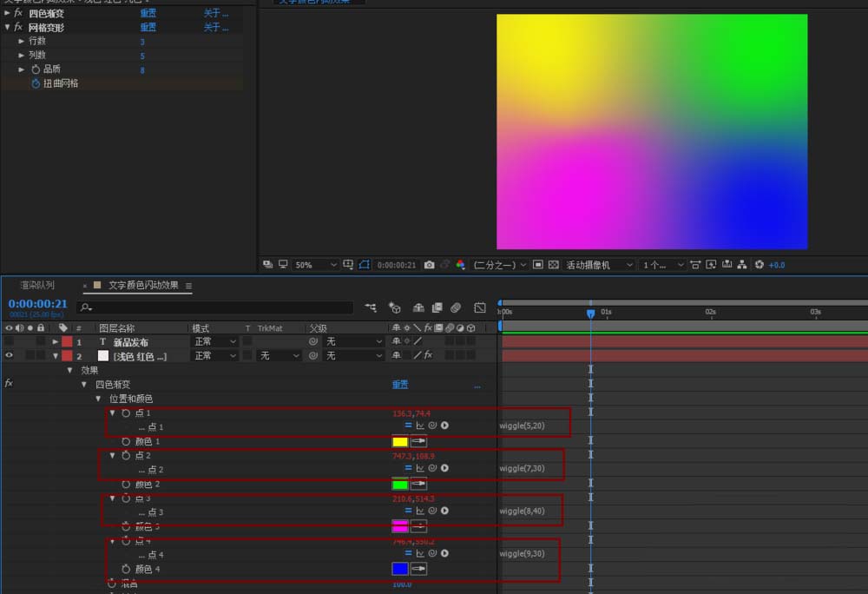Toggle the enable expression switch for 点 4
Screen dimensions: 868x594
click(408, 553)
